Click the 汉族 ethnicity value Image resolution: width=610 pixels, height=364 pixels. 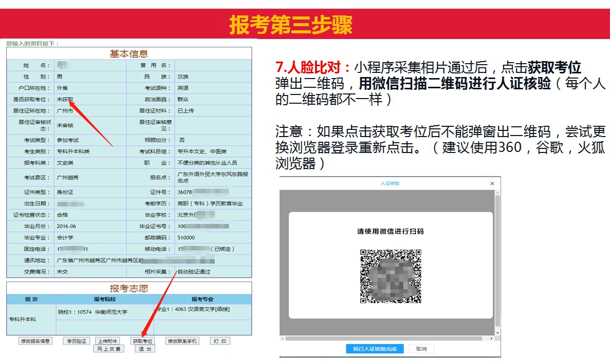pos(183,77)
